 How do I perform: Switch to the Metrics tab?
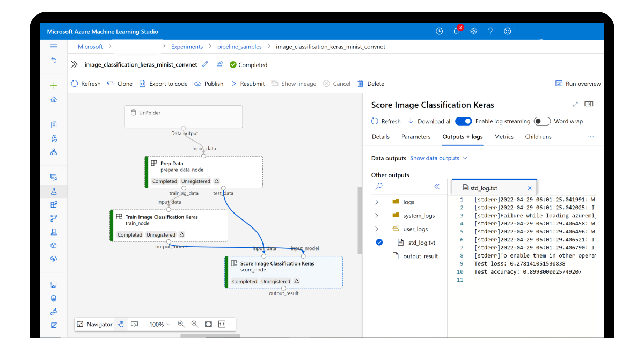503,137
